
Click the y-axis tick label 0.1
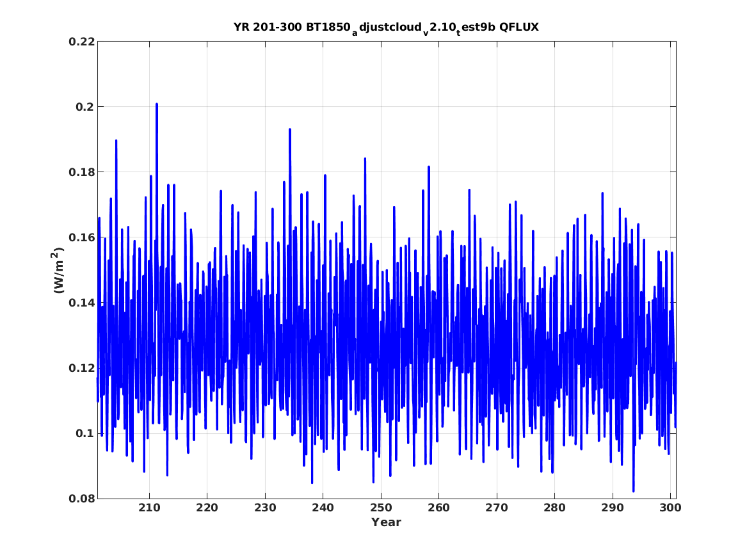(x=84, y=433)
